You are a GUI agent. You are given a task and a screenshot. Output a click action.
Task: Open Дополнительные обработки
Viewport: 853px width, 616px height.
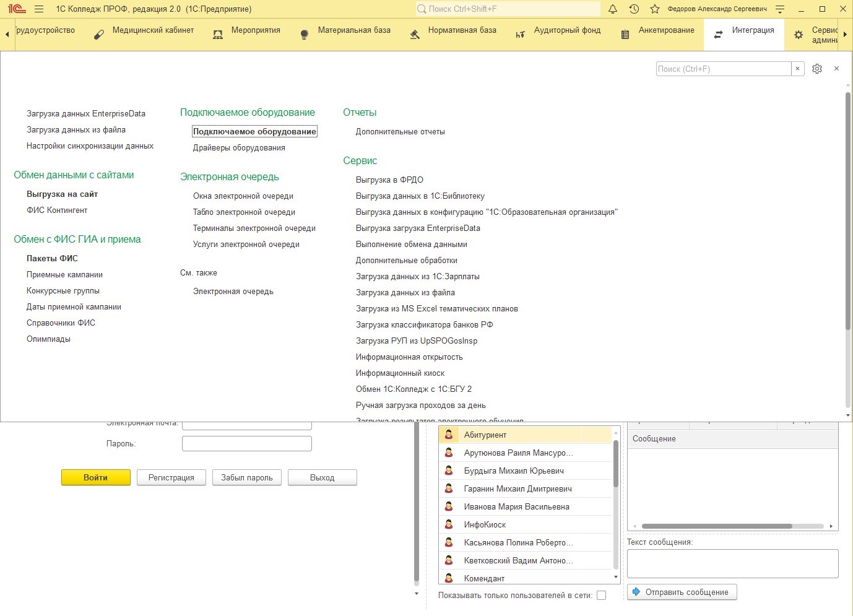407,260
